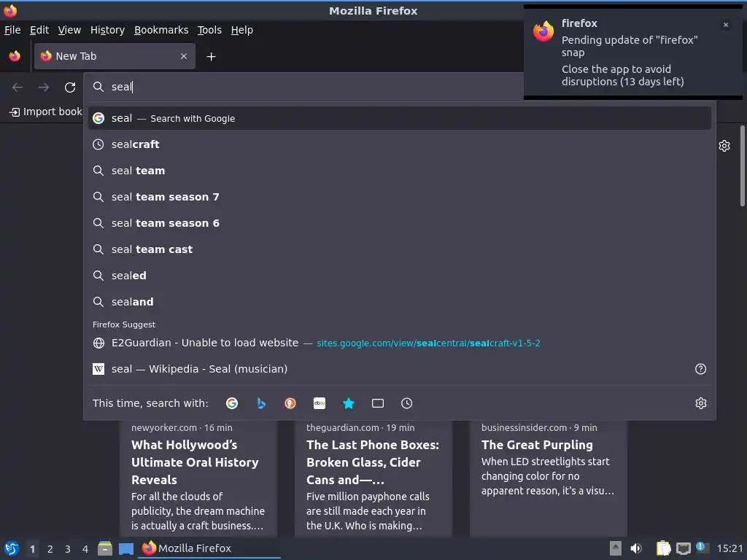The height and width of the screenshot is (560, 747).
Task: Open a new tab with plus button
Action: pos(211,57)
